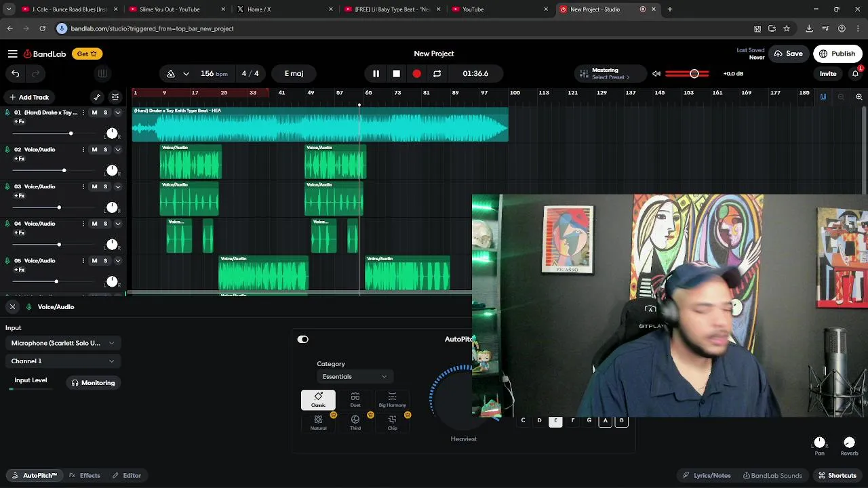Expand track 02 Voice/Audio chevron
The image size is (868, 488).
117,150
